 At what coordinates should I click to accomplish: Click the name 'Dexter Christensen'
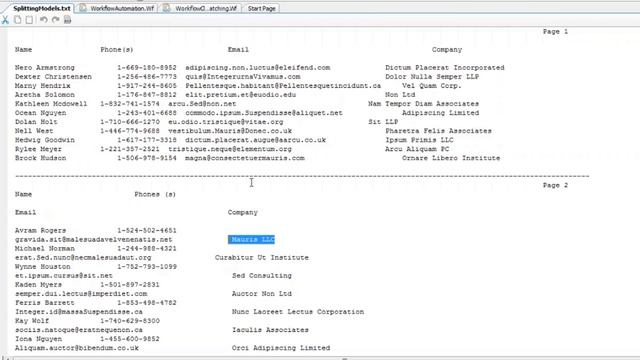[x=53, y=77]
